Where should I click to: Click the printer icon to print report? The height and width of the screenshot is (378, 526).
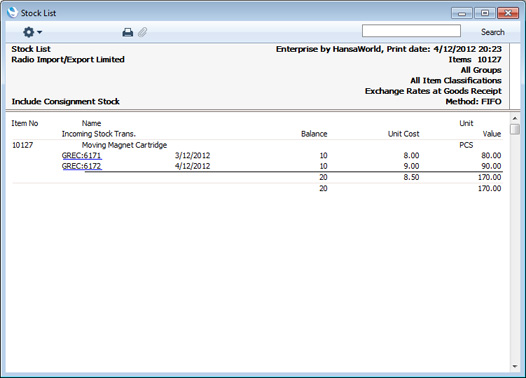click(127, 32)
